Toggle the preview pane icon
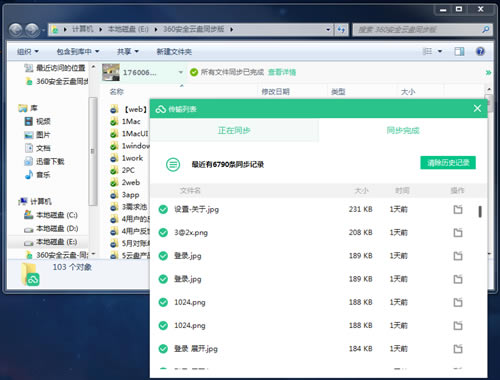This screenshot has width=500, height=380. coord(459,51)
